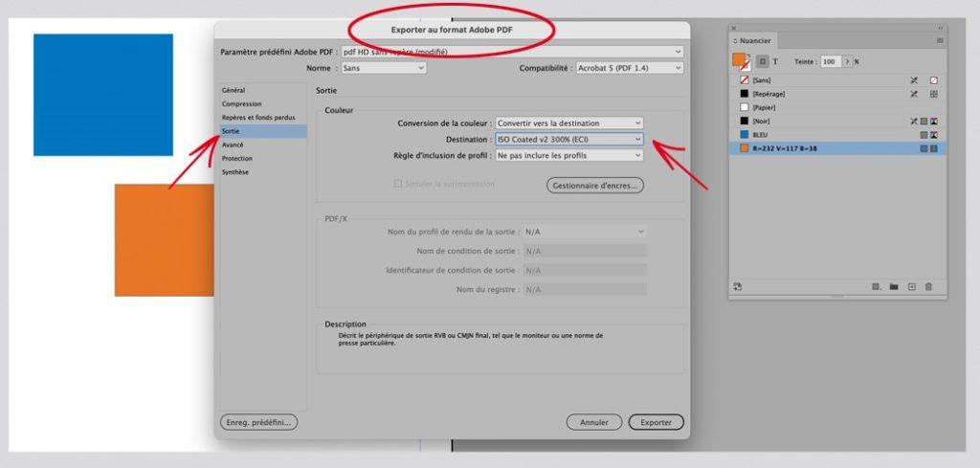
Task: Click process color icon on [Noir] row
Action: click(x=924, y=122)
